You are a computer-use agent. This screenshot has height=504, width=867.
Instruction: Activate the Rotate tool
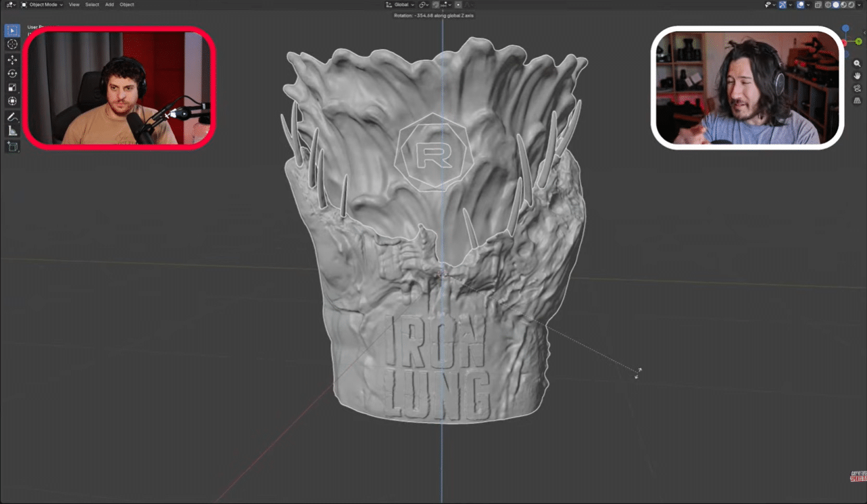[x=12, y=73]
